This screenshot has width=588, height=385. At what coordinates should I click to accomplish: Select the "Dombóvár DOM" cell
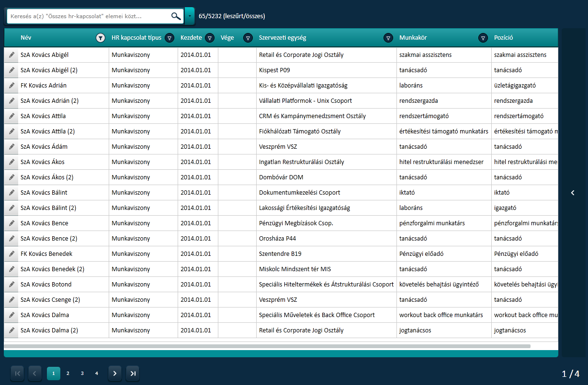pyautogui.click(x=327, y=177)
